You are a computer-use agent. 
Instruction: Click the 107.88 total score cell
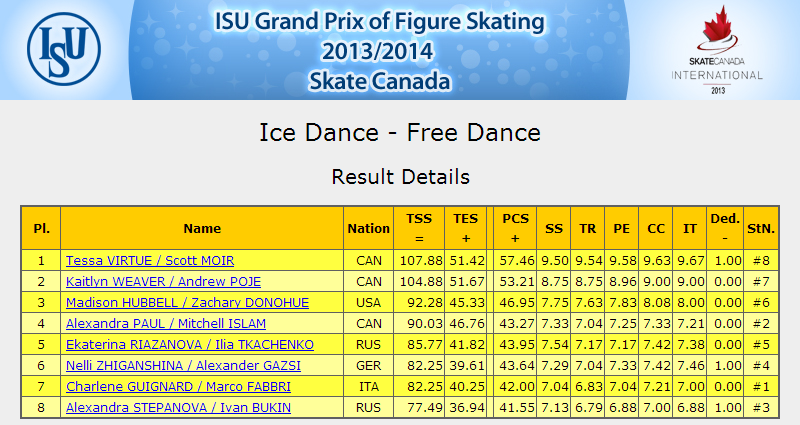(x=419, y=261)
